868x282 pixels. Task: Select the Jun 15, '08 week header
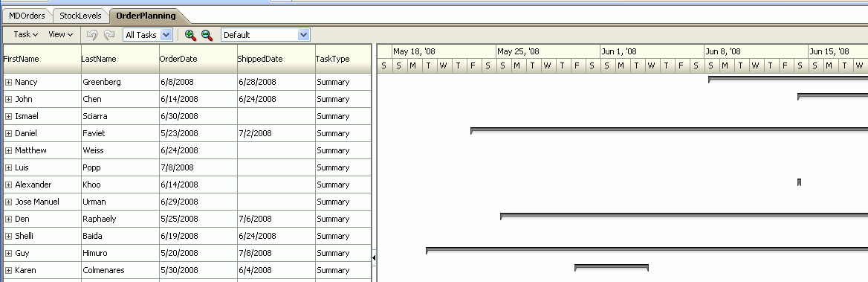(x=838, y=51)
